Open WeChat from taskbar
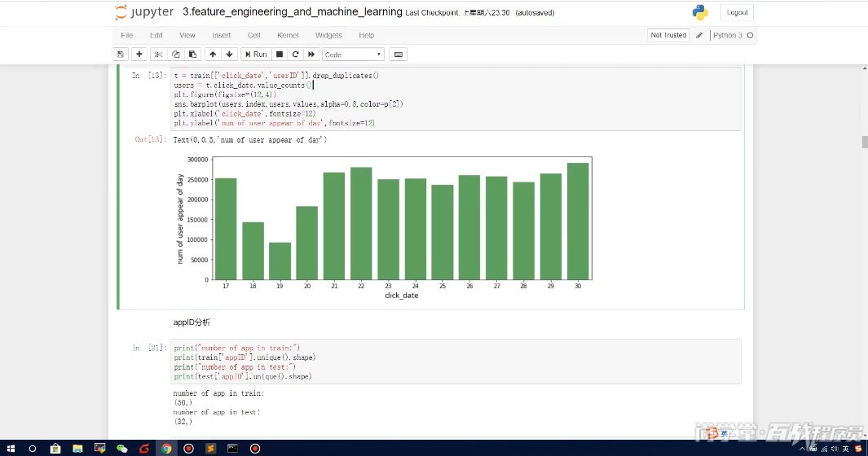 121,448
